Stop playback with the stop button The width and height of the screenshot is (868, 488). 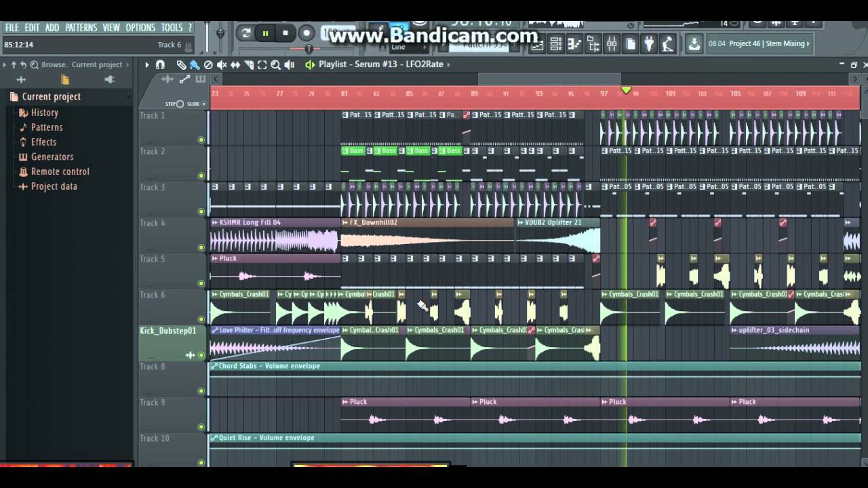click(x=285, y=33)
